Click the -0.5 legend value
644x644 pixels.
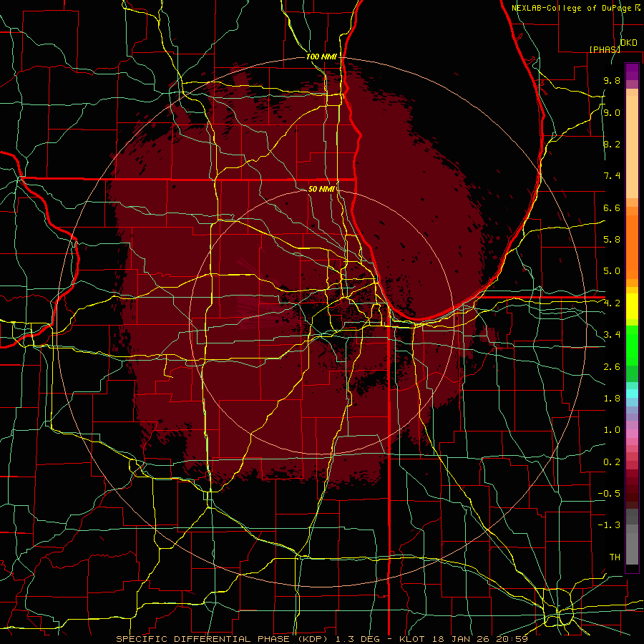click(609, 494)
